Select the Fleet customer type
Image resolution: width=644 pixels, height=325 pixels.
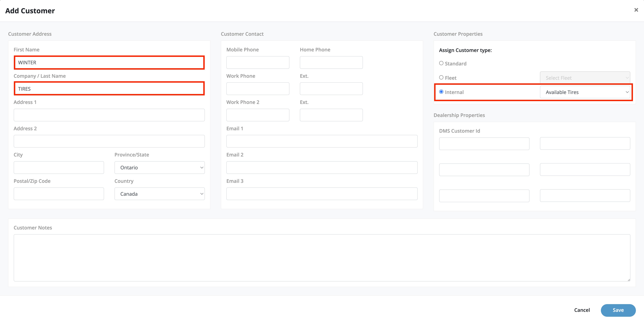tap(441, 78)
